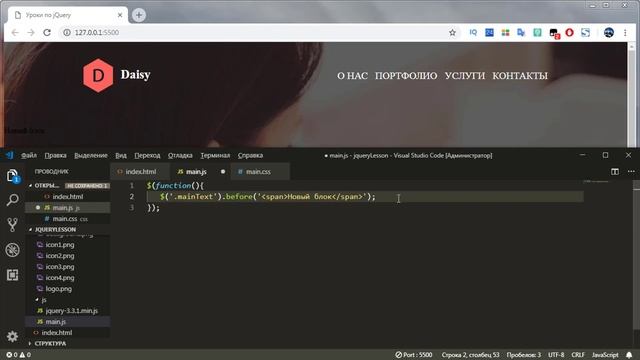Open the Отладка menu
Image resolution: width=640 pixels, height=360 pixels.
click(x=180, y=156)
